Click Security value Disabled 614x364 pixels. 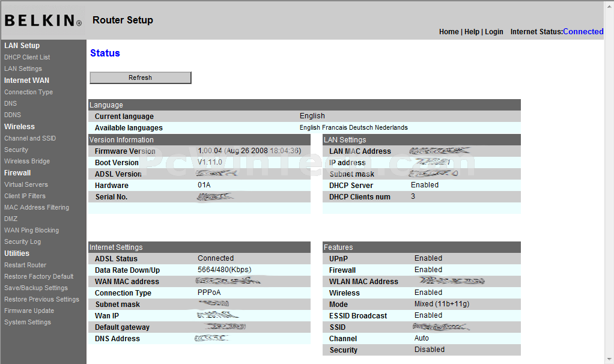(430, 350)
